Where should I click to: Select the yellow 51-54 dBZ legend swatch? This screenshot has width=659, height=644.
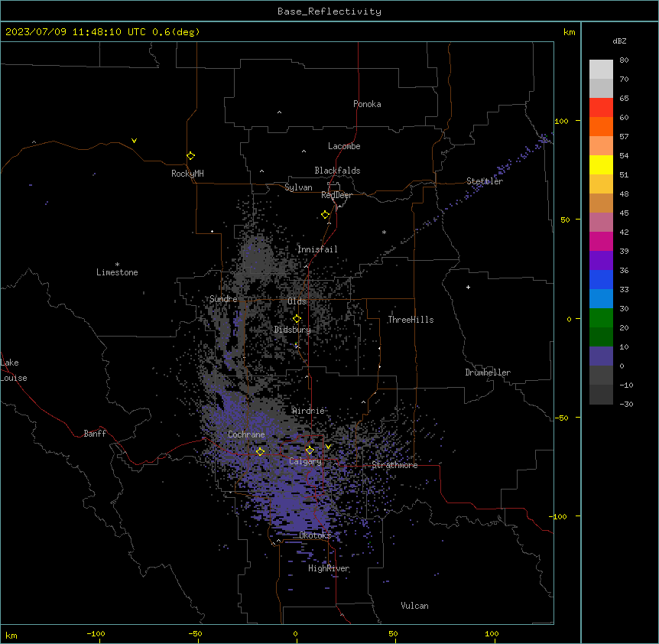tap(601, 164)
